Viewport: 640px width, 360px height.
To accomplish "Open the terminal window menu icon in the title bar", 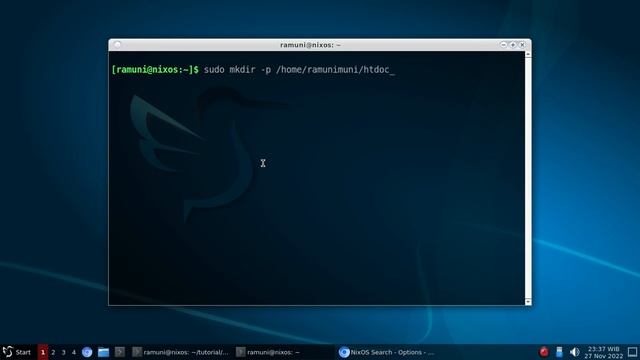I will 118,44.
